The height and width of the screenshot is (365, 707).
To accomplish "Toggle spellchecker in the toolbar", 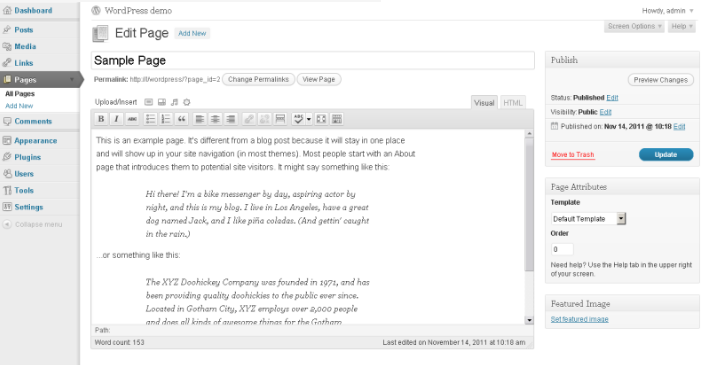I will click(x=298, y=119).
